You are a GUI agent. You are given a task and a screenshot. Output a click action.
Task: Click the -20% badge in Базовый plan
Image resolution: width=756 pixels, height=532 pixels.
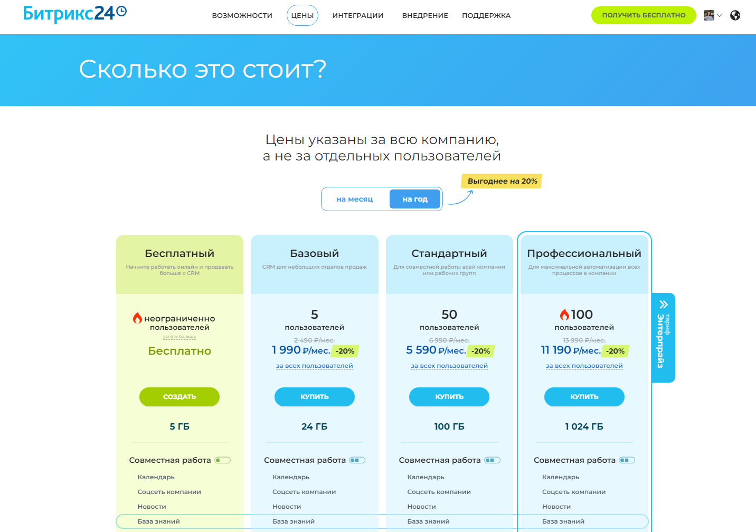(345, 351)
